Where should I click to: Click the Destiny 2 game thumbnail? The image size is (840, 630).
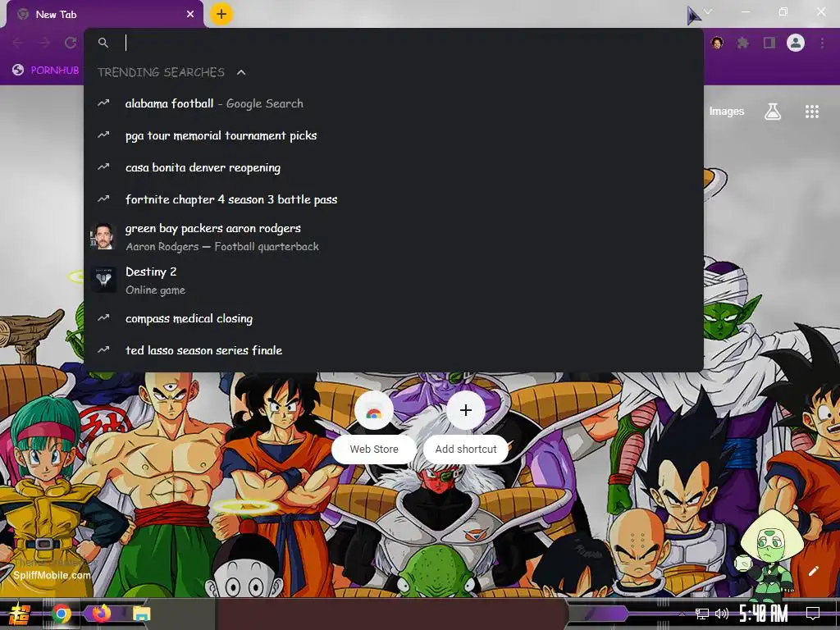tap(103, 281)
